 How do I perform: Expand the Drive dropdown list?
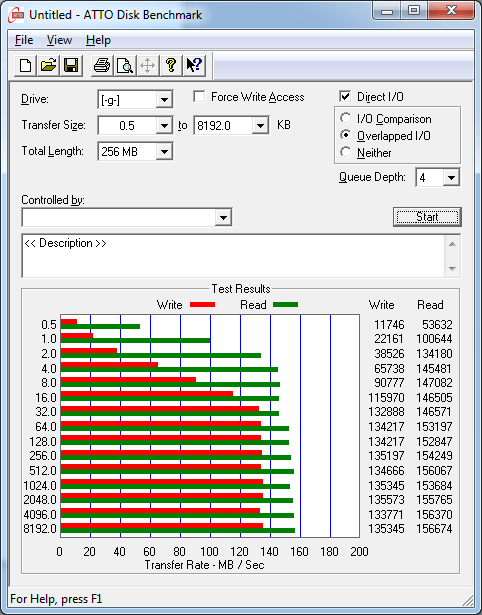point(164,100)
